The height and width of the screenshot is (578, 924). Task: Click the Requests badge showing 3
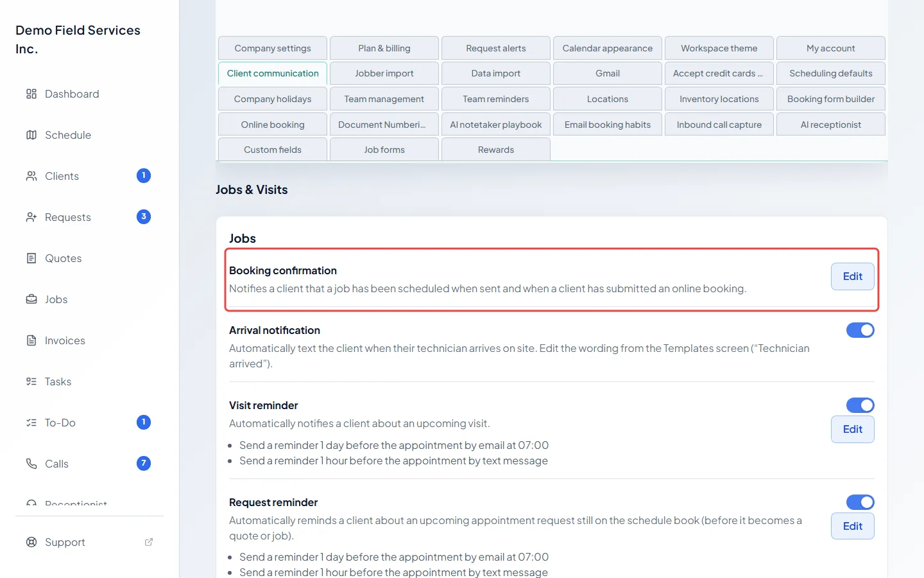pos(144,216)
